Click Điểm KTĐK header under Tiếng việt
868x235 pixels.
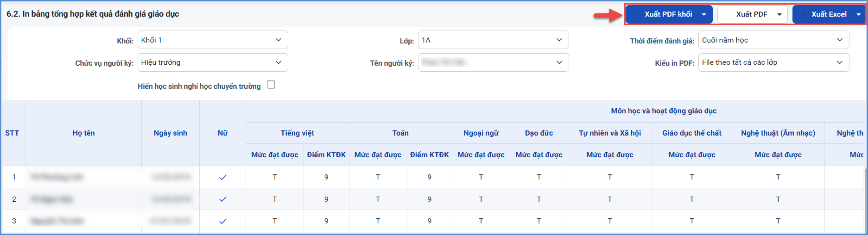point(326,155)
